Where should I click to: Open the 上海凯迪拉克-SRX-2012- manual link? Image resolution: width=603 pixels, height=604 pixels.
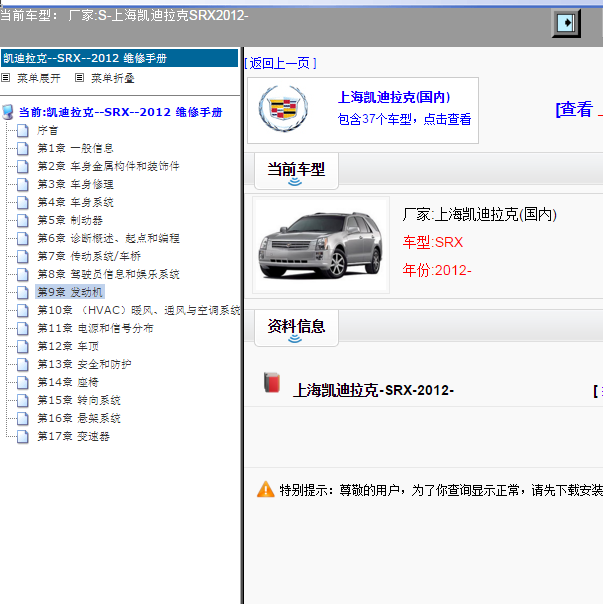tap(373, 390)
